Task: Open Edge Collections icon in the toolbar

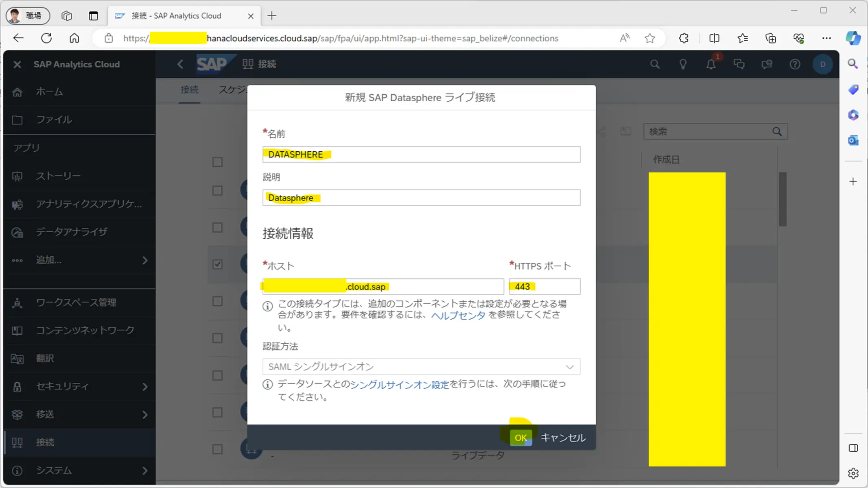Action: 771,38
